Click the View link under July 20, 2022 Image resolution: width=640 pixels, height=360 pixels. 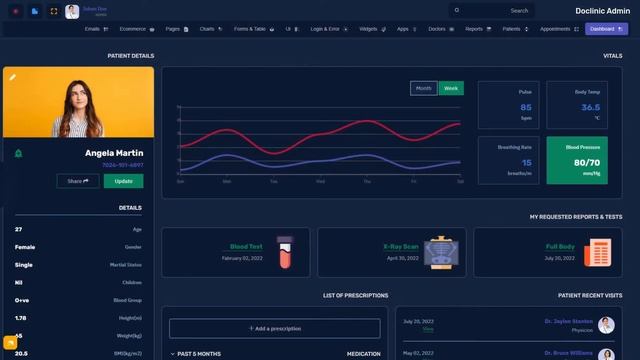point(428,329)
